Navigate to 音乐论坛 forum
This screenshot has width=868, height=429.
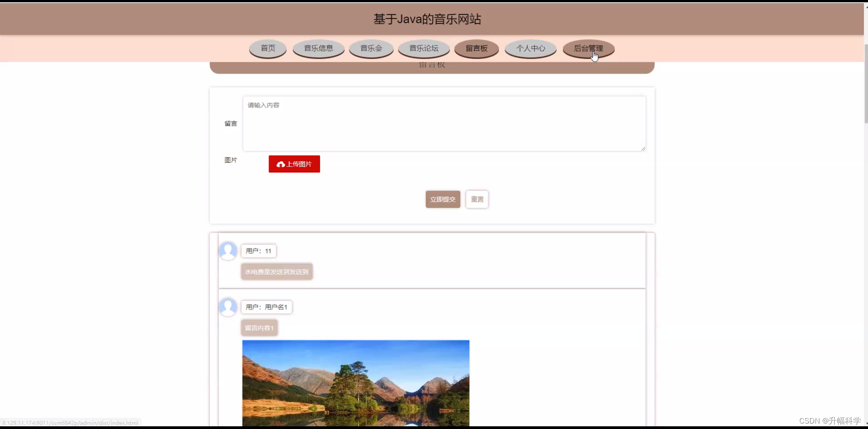click(x=423, y=48)
